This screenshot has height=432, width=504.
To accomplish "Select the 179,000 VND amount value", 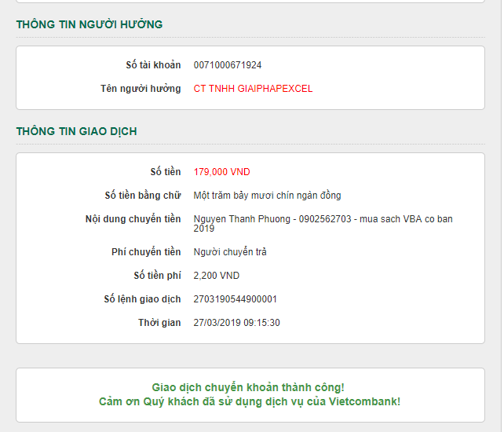I will tap(221, 172).
